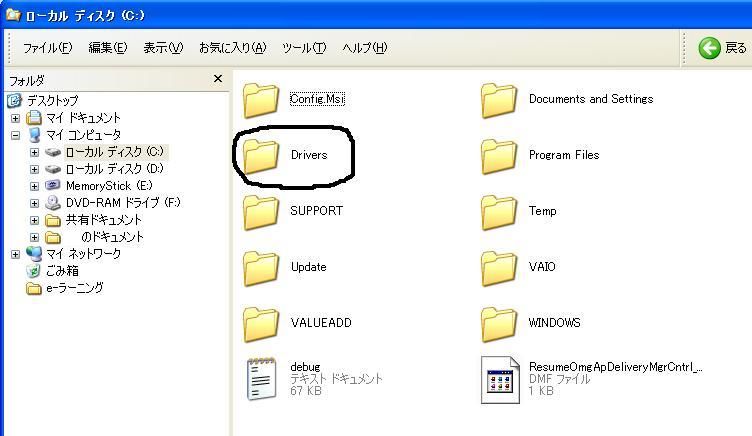Image resolution: width=752 pixels, height=436 pixels.
Task: Select マイ ネットワーク label in the tree
Action: pyautogui.click(x=83, y=254)
